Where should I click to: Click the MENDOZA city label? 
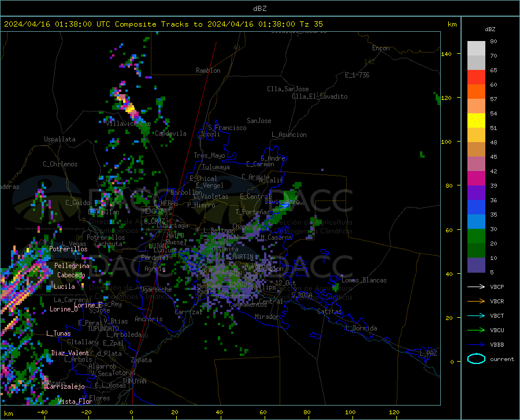click(154, 211)
